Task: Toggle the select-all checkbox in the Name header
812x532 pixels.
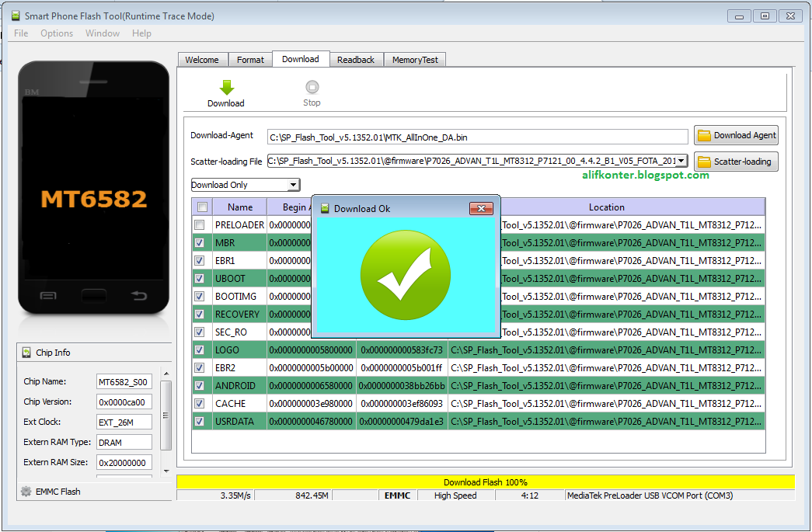Action: tap(200, 207)
